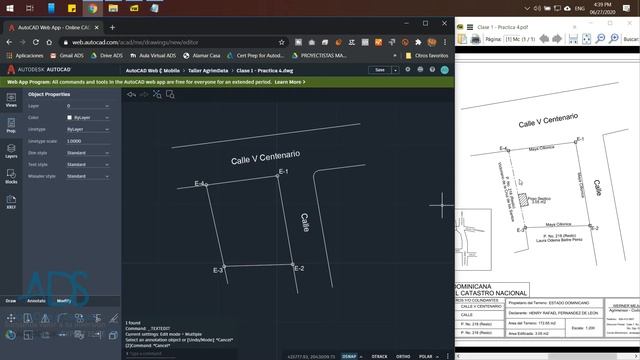This screenshot has height=360, width=640.
Task: Open the Blocks sidebar panel
Action: [x=11, y=176]
